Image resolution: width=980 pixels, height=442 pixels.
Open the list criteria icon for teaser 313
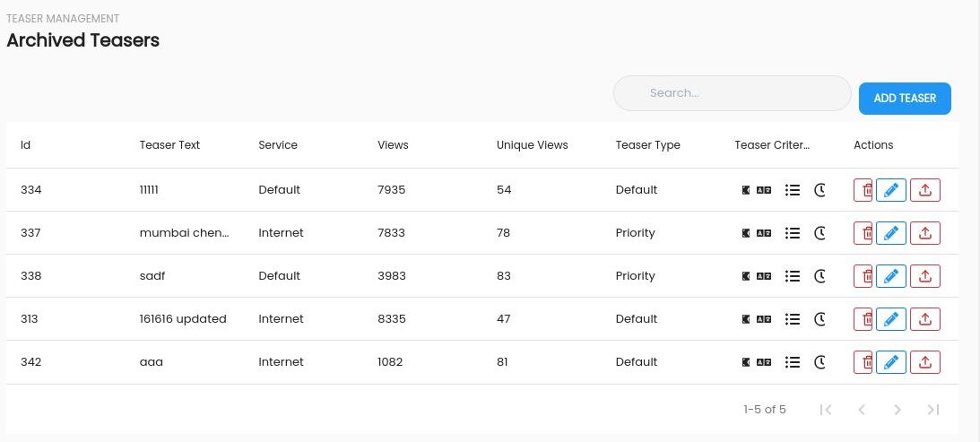[793, 319]
